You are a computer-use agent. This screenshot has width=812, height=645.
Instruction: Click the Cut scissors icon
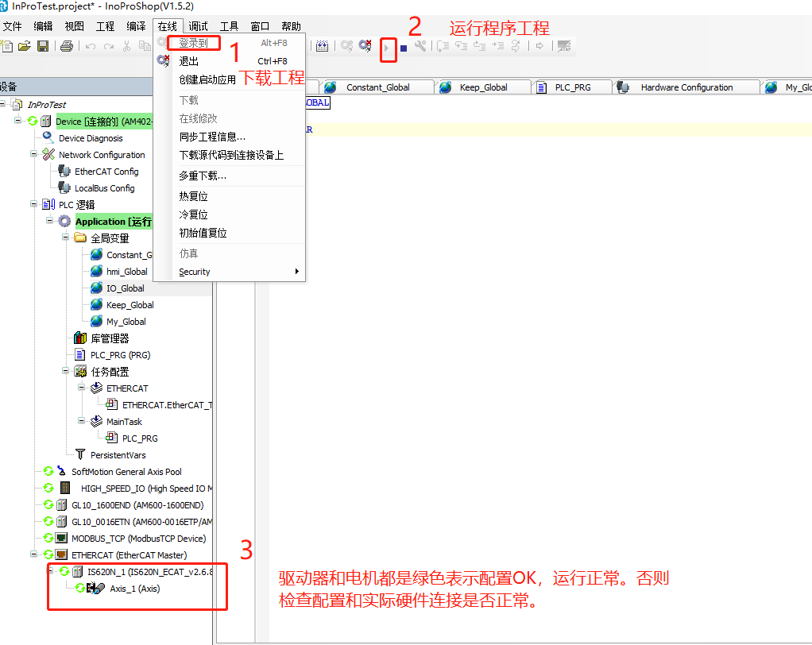click(x=126, y=45)
